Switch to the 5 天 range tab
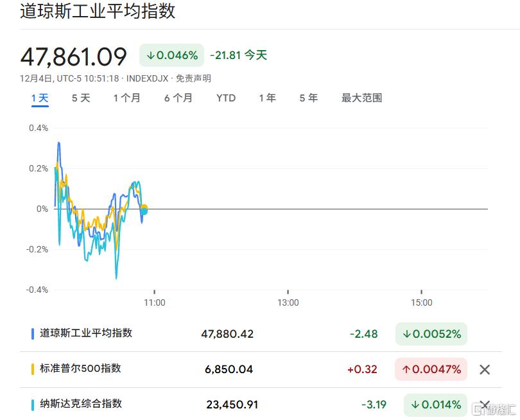This screenshot has height=420, width=520. click(81, 98)
